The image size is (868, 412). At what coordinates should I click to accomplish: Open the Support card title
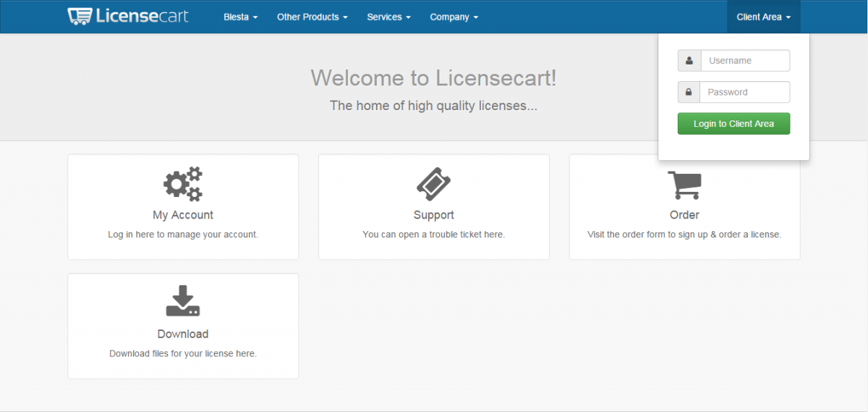click(x=434, y=215)
